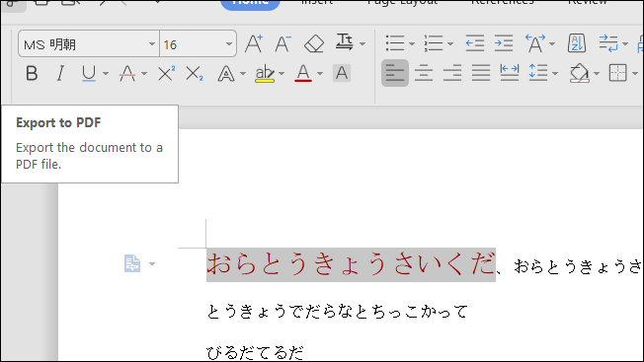Click the line spacing icon

(538, 73)
